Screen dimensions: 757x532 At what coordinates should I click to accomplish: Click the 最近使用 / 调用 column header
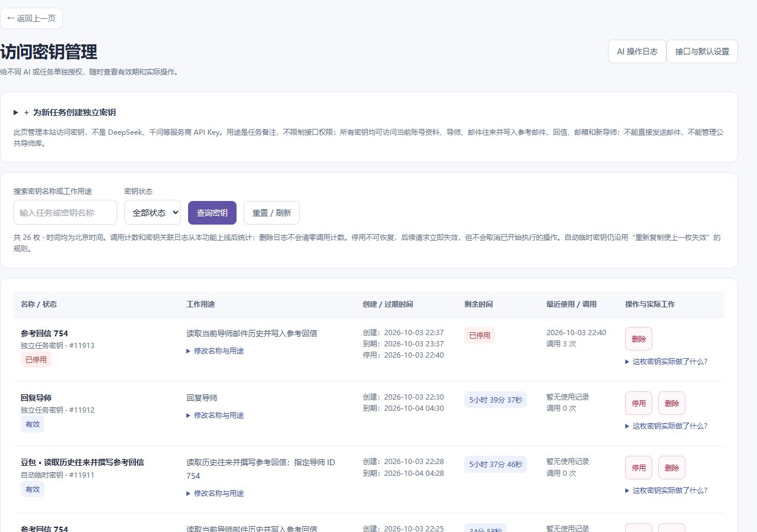(x=571, y=304)
